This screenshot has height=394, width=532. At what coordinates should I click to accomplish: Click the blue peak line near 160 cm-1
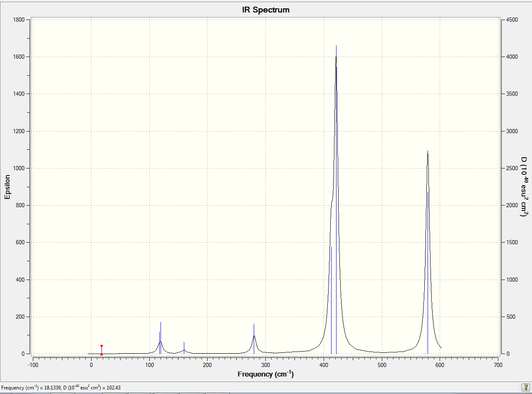click(184, 348)
